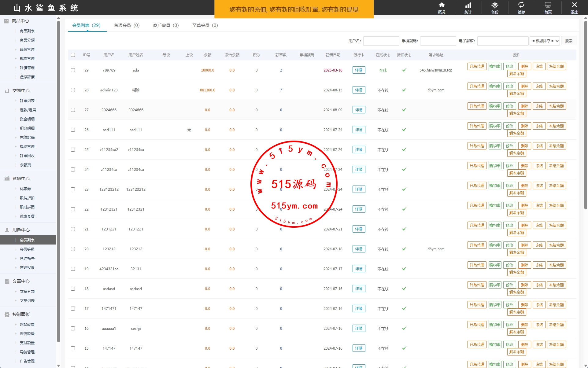Viewport: 588px width, 368px height.
Task: Switch to the 至尊会员 tab
Action: click(205, 25)
